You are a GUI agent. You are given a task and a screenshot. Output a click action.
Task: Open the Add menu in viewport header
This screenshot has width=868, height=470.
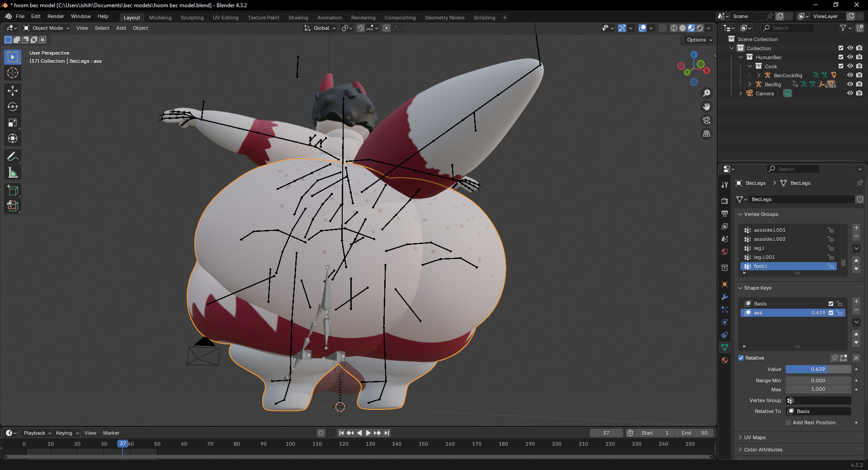(121, 28)
